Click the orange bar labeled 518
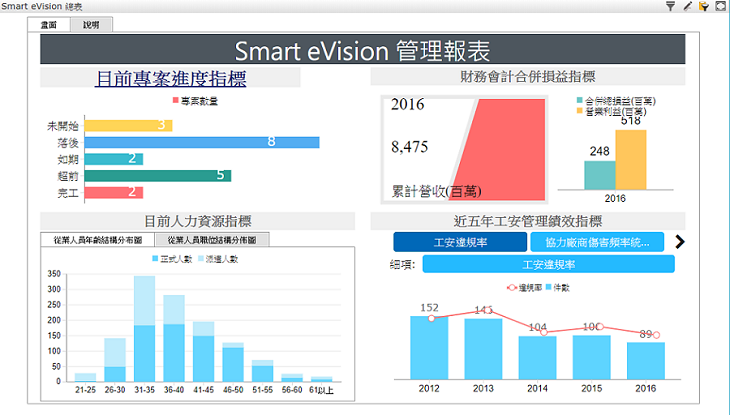 631,160
